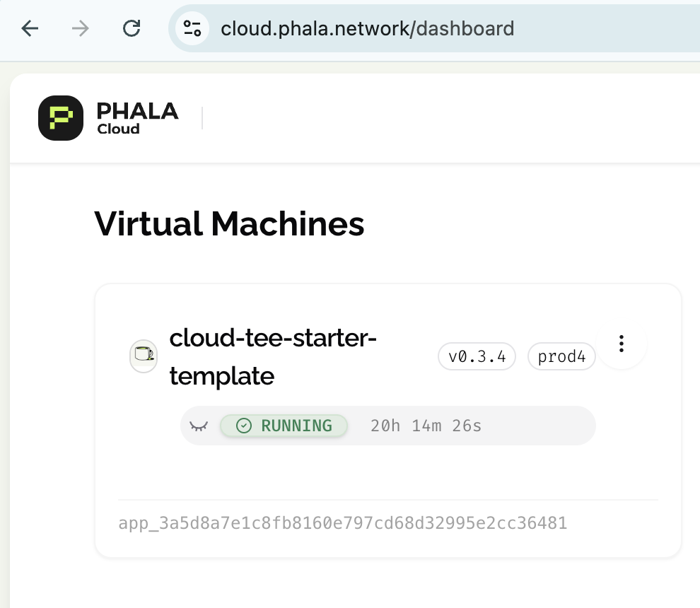Click the uptime counter showing 20h 14m 26s

(x=425, y=426)
